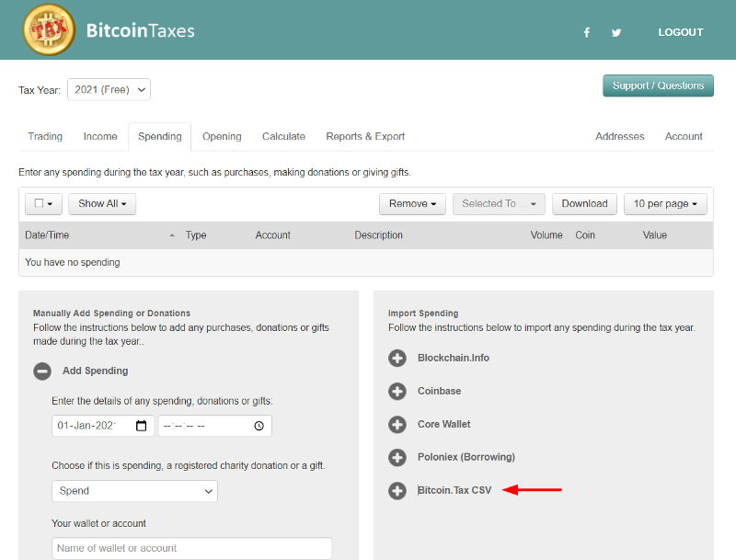Focus the spending date input field
The width and height of the screenshot is (736, 560).
pyautogui.click(x=103, y=426)
